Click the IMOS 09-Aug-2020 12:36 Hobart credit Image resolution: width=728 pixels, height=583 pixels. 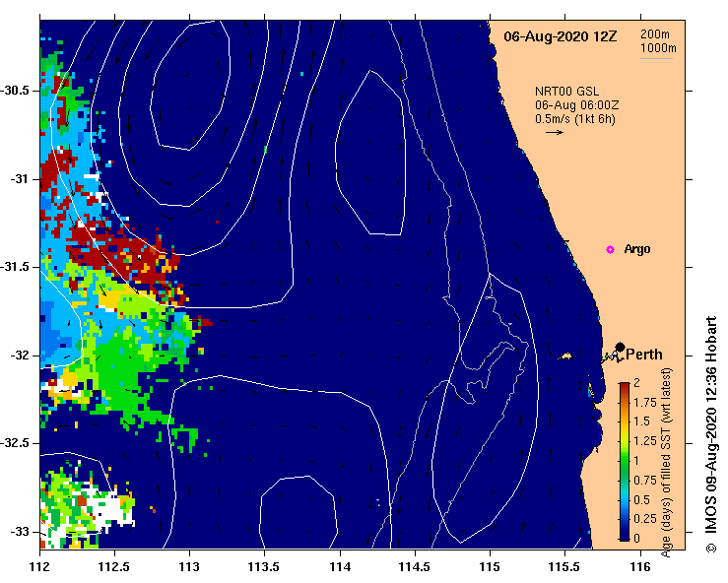coord(711,434)
